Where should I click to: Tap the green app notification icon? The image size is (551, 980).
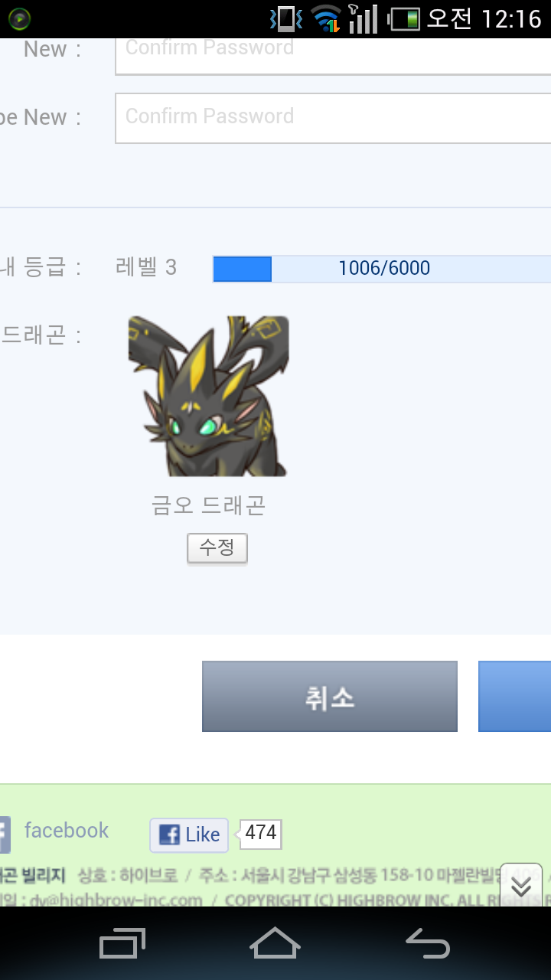(x=20, y=19)
